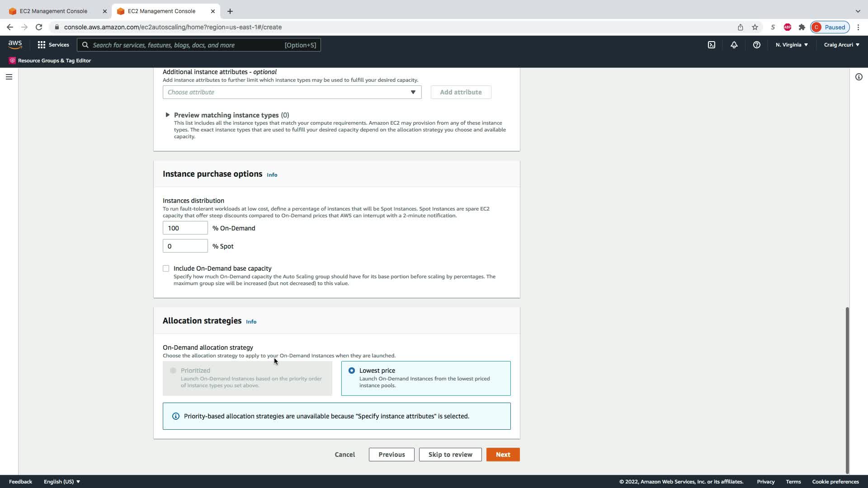This screenshot has height=488, width=868.
Task: Open the notifications bell icon
Action: [x=734, y=45]
